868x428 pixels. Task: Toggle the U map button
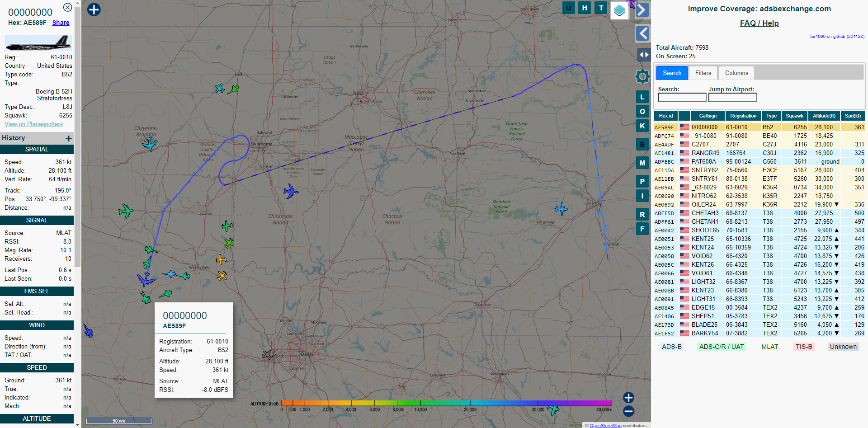569,8
